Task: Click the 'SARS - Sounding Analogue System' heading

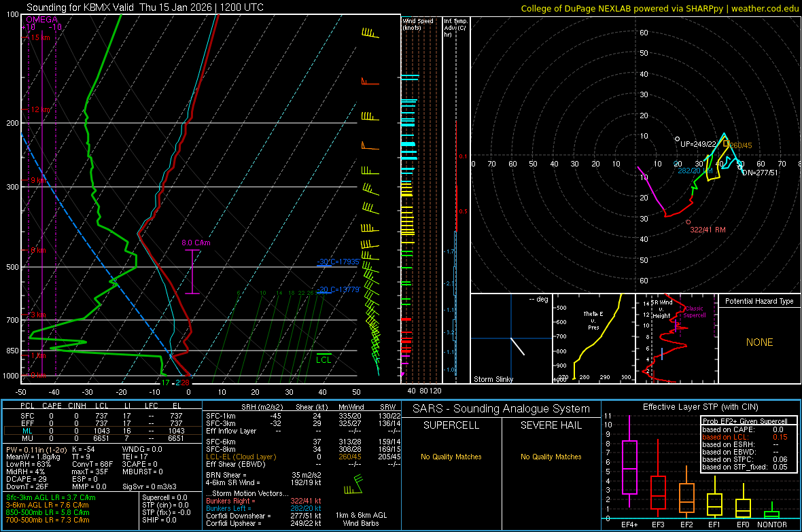Action: (502, 408)
